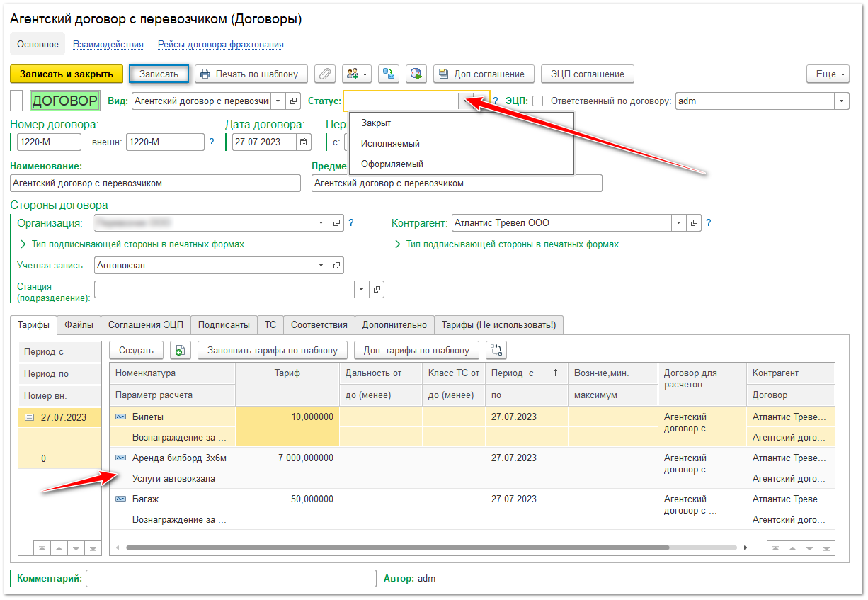Toggle the ЭЦП checkbox
The height and width of the screenshot is (600, 868).
[x=538, y=101]
